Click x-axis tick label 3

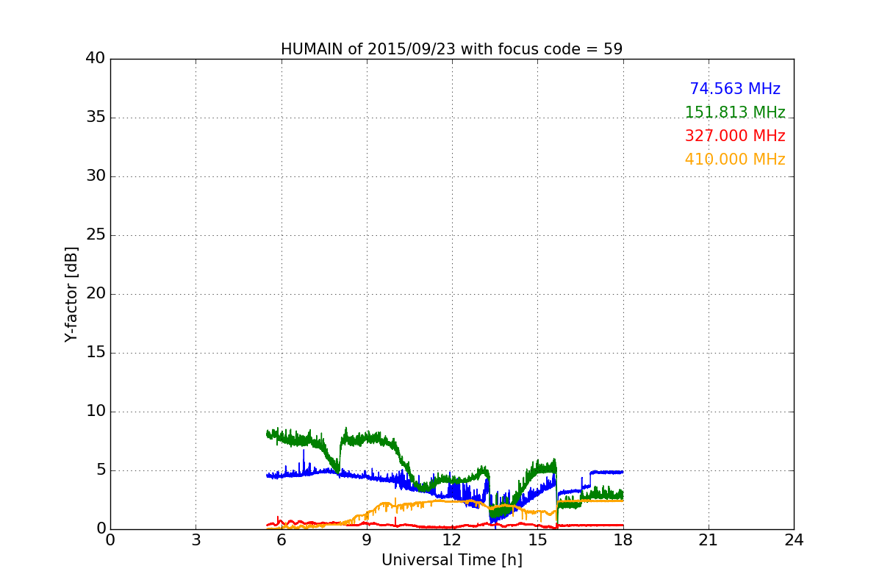(196, 540)
